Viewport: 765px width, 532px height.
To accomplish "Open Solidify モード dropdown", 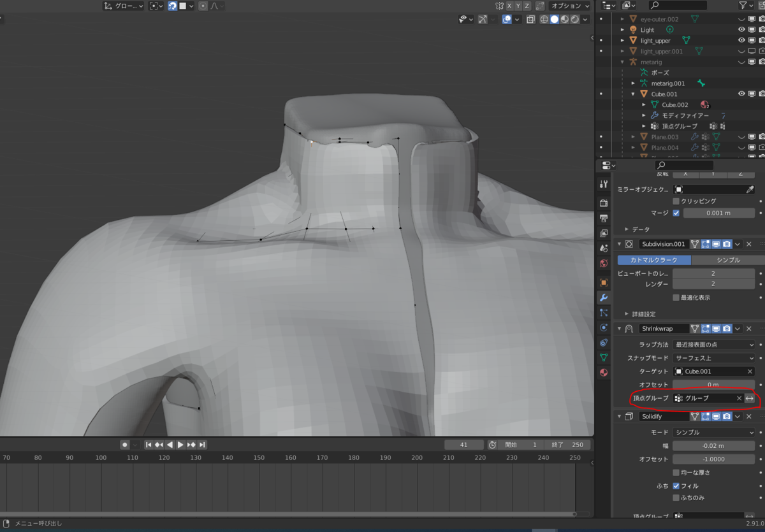I will (714, 432).
